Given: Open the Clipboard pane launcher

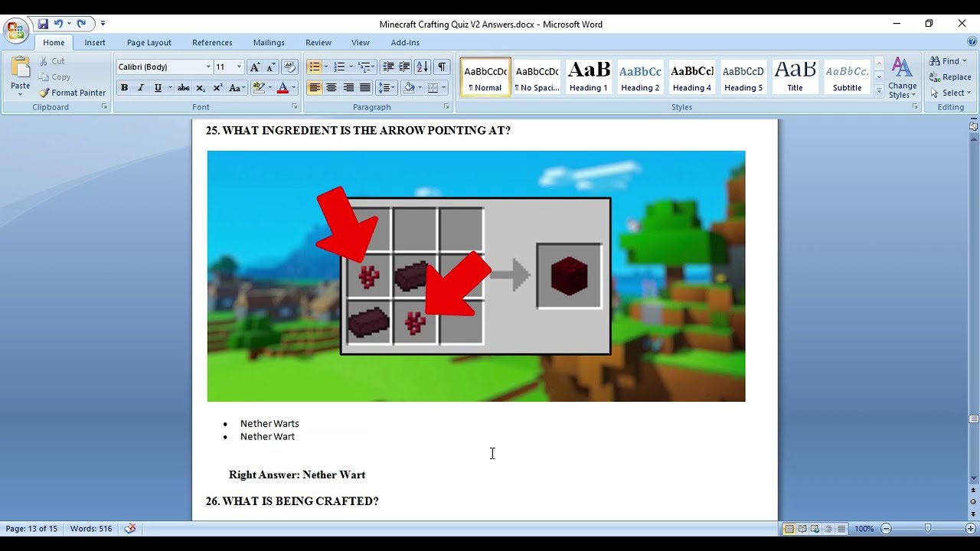Looking at the screenshot, I should pyautogui.click(x=104, y=107).
